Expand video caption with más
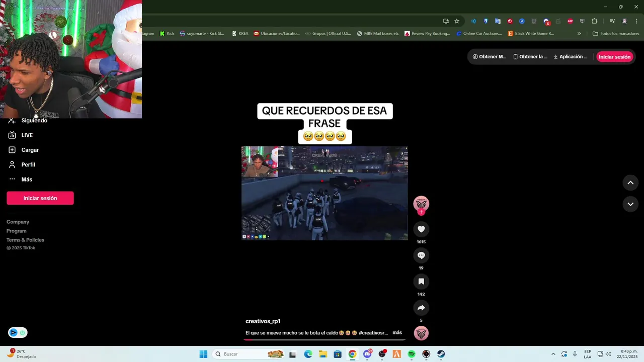 397,332
